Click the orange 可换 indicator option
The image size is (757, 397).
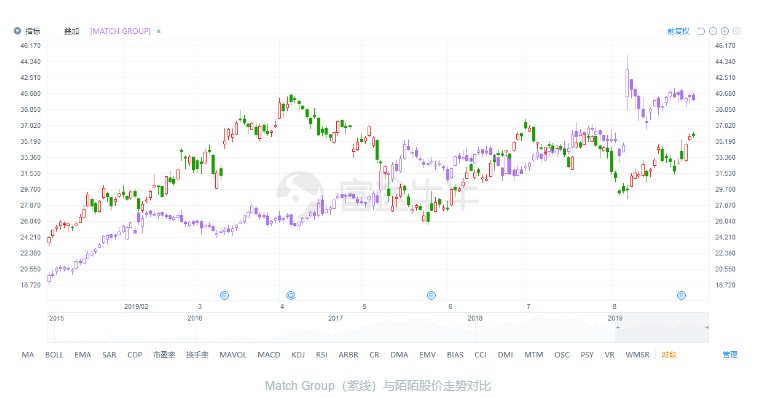pos(669,354)
